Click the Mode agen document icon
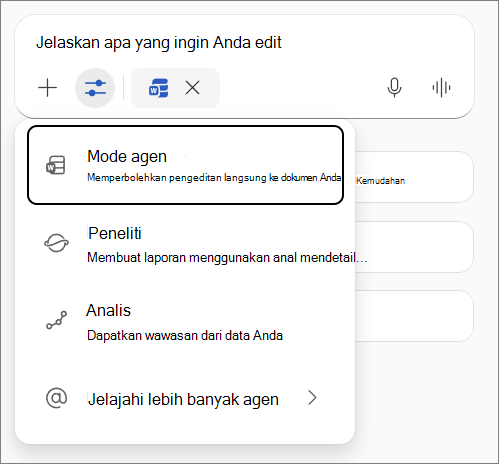 56,165
